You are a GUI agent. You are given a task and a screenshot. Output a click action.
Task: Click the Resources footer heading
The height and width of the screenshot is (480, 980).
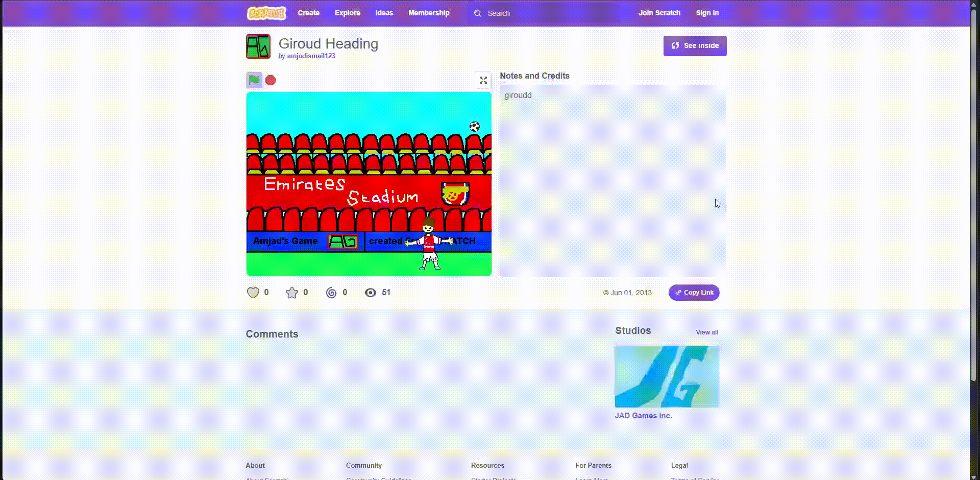point(487,466)
